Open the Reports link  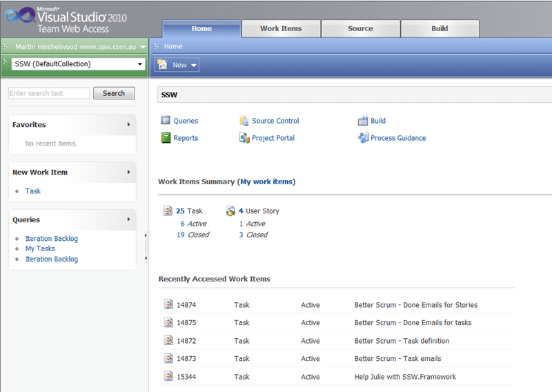[x=186, y=138]
